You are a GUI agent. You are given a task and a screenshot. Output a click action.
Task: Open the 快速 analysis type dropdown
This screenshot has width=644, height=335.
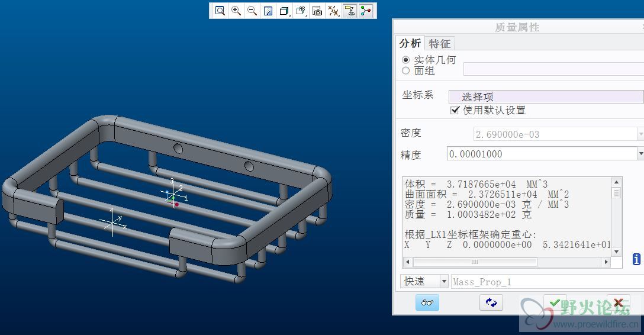click(444, 282)
